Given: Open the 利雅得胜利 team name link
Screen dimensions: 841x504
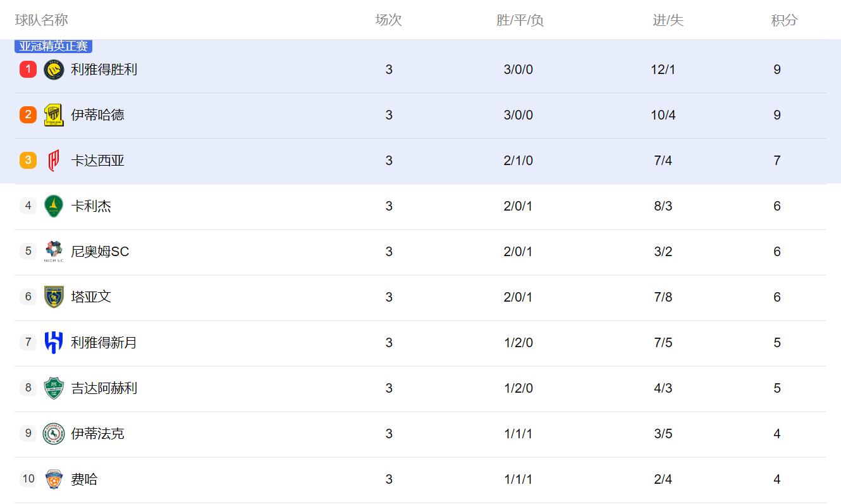Looking at the screenshot, I should 104,70.
